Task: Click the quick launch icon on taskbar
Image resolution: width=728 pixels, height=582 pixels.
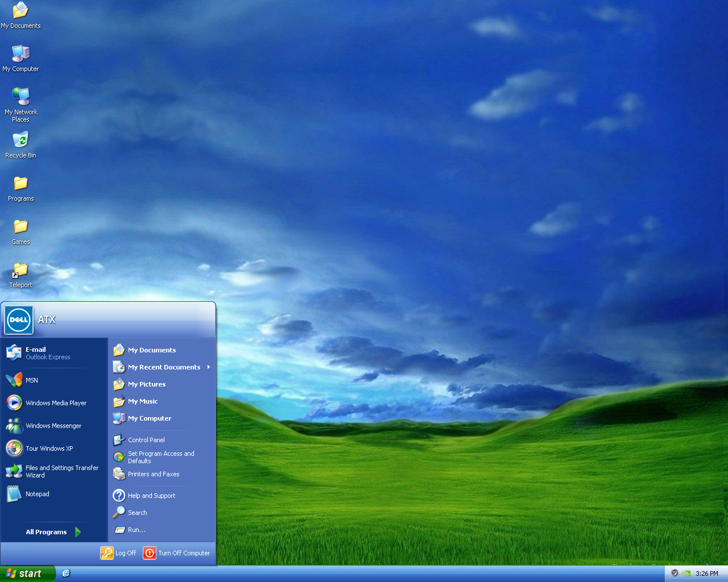Action: (x=66, y=573)
